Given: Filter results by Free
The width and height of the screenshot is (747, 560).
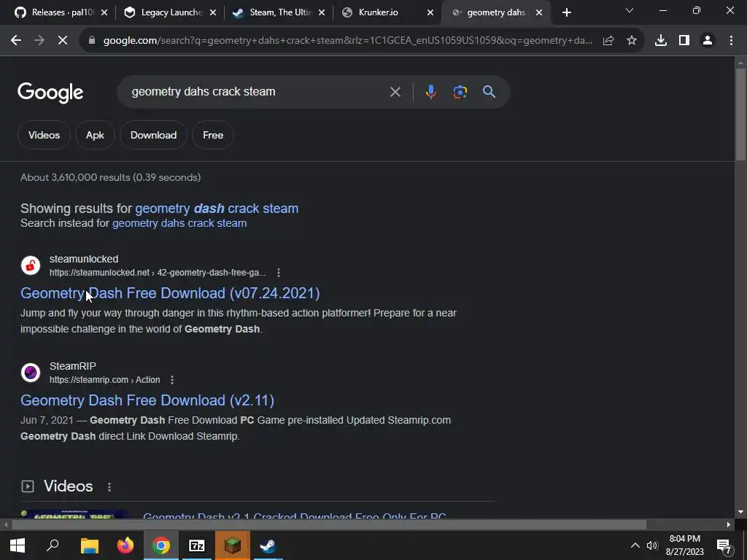Looking at the screenshot, I should 213,135.
